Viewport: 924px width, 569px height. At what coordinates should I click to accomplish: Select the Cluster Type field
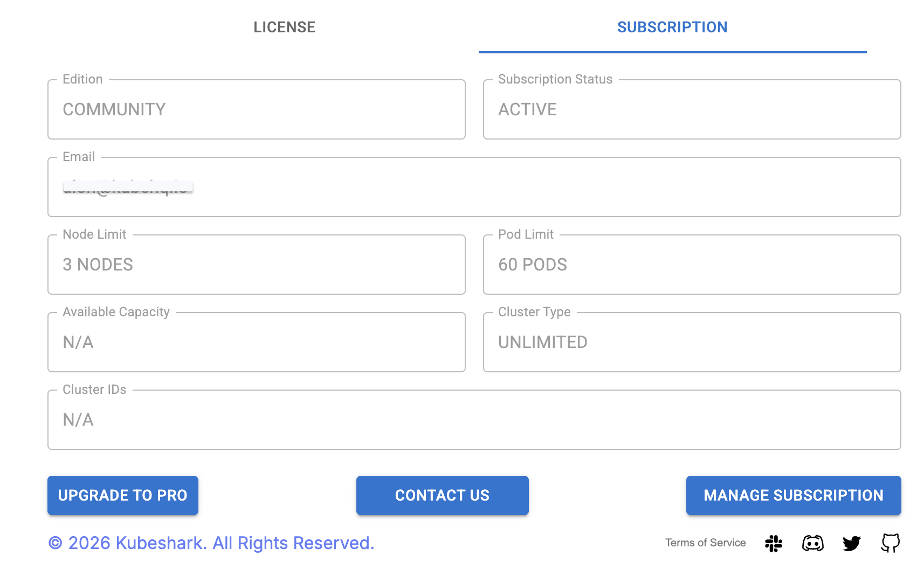pos(692,342)
